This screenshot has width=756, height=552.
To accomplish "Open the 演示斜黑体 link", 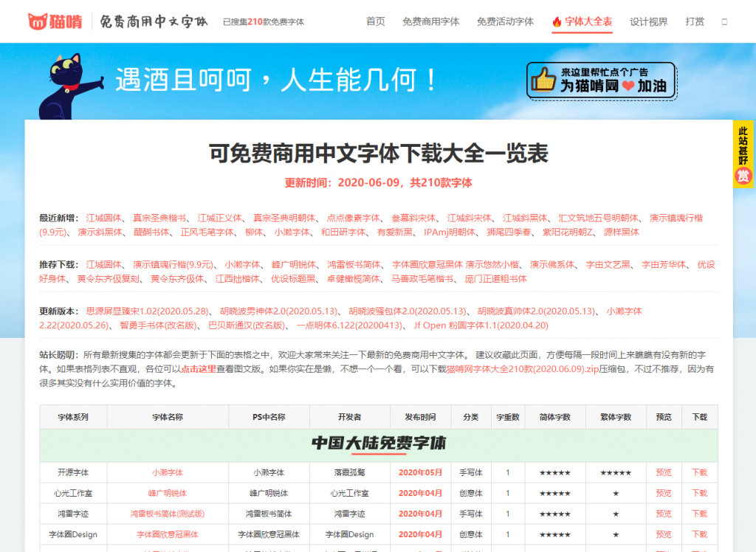I will point(100,232).
